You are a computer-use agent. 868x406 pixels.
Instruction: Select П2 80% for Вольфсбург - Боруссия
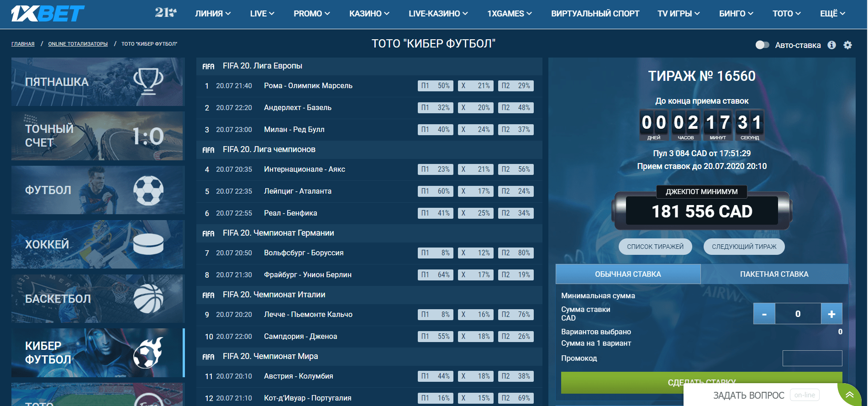[516, 253]
